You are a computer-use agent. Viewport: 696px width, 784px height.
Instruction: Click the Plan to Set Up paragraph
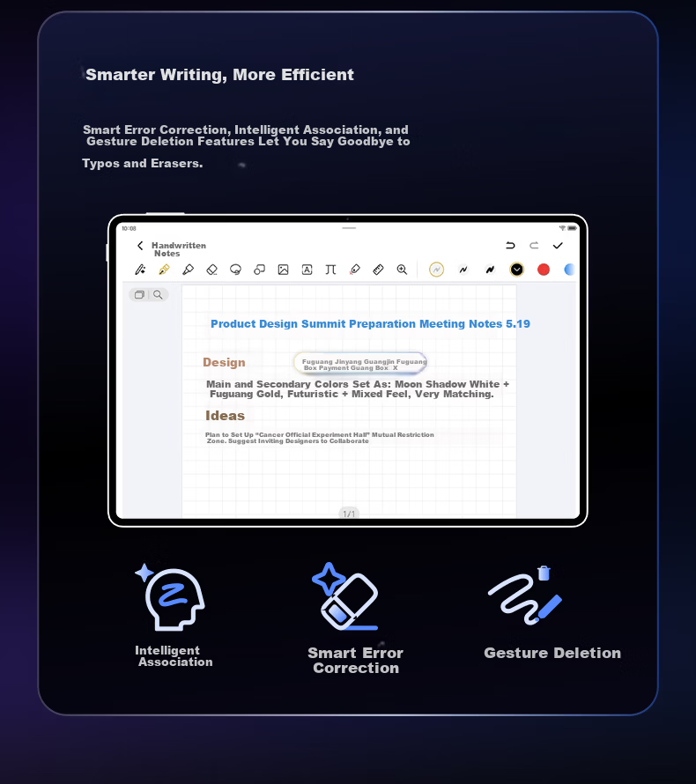pos(320,438)
